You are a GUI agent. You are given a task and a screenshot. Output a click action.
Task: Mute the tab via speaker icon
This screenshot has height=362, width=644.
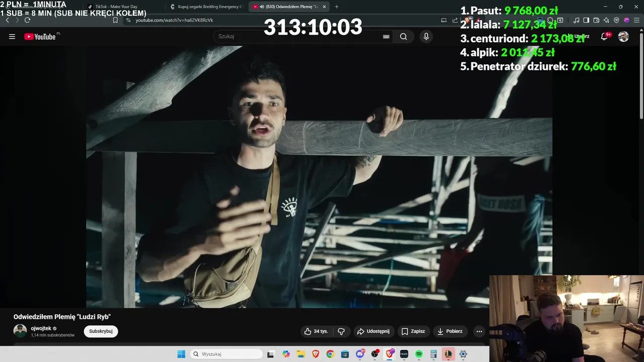point(262,7)
